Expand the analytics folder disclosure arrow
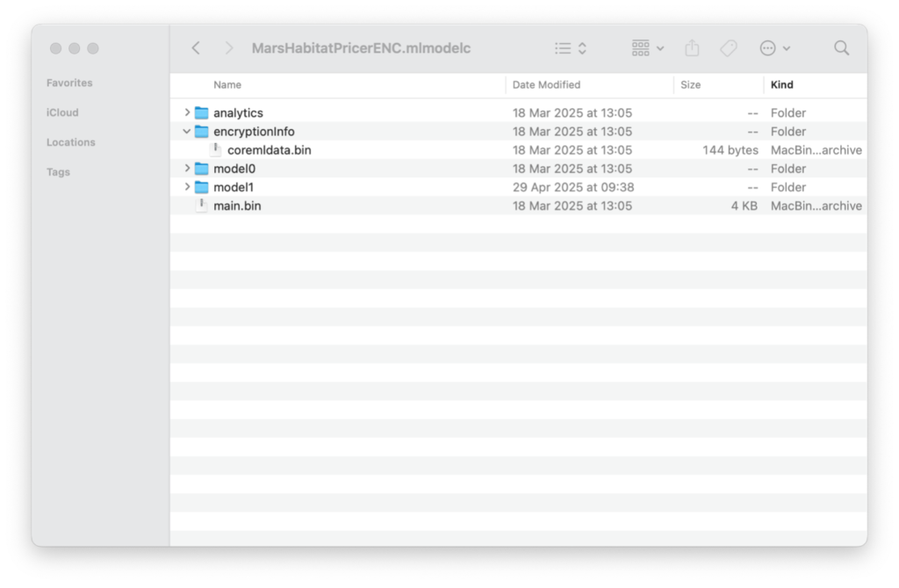 [187, 113]
